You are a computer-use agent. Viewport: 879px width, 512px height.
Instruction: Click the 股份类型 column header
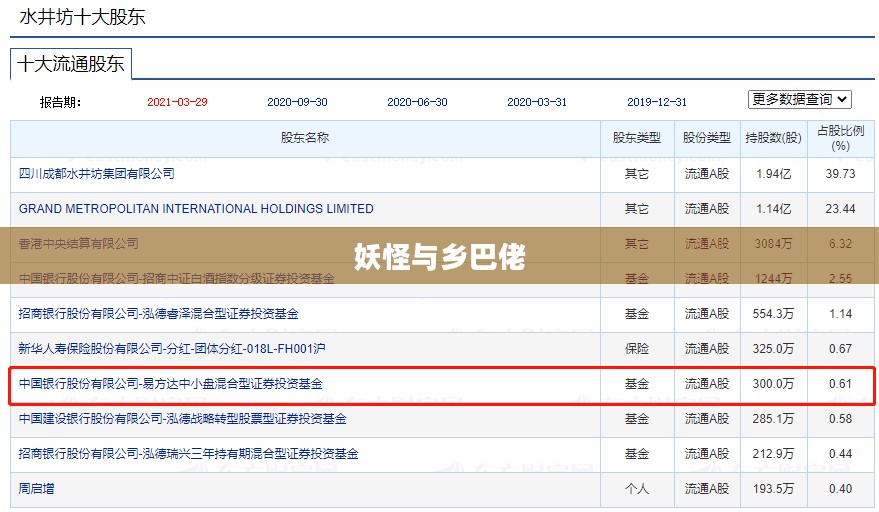coord(707,138)
